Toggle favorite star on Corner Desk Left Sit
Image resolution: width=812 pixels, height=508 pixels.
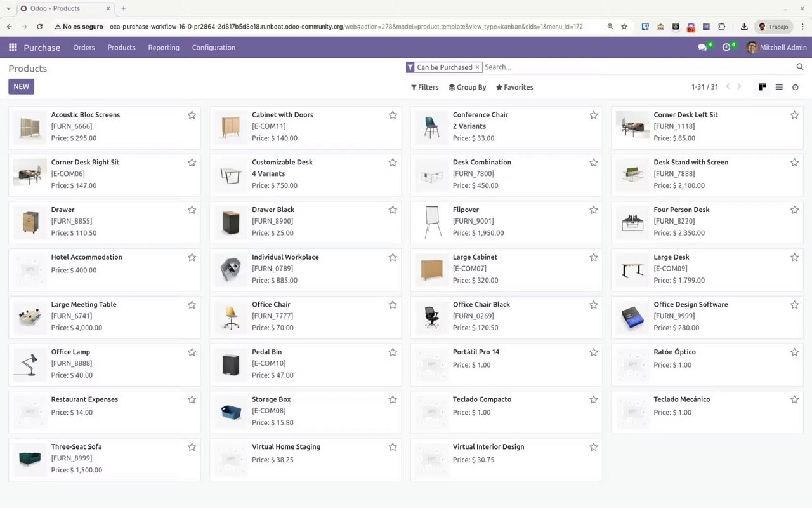tap(794, 115)
